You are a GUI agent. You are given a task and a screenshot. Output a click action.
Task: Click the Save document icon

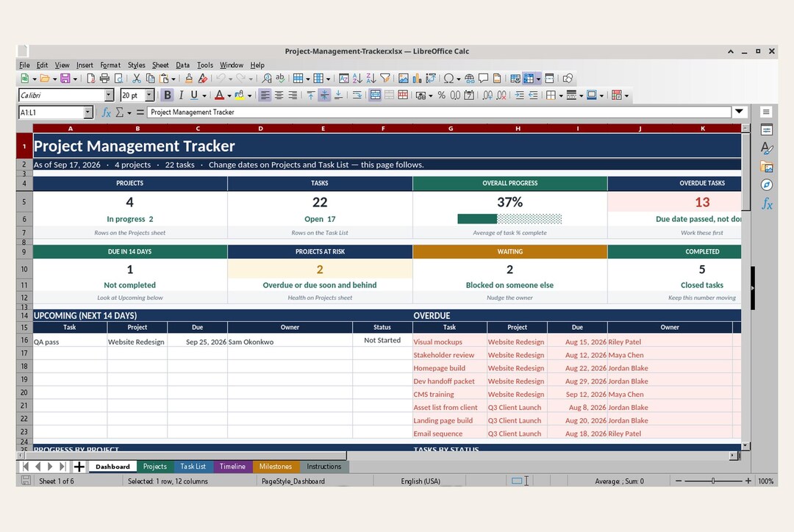[x=65, y=79]
